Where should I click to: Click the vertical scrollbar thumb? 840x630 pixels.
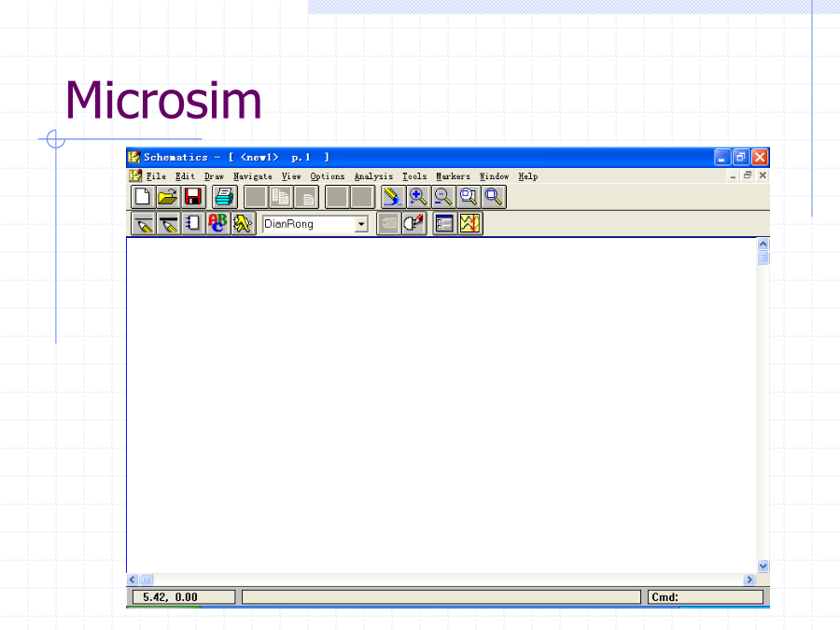(763, 259)
